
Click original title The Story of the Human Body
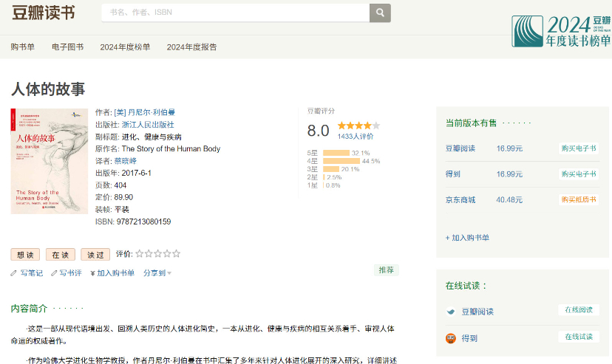tap(171, 149)
